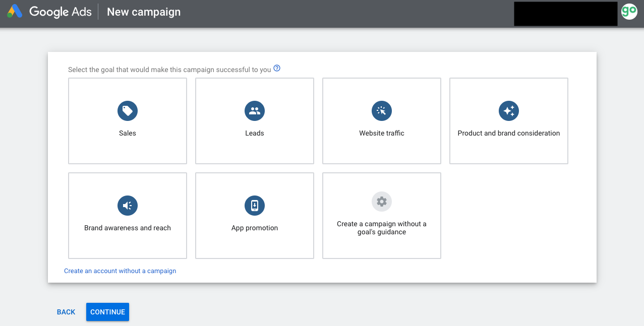Click the Google Ads header text

coord(61,12)
